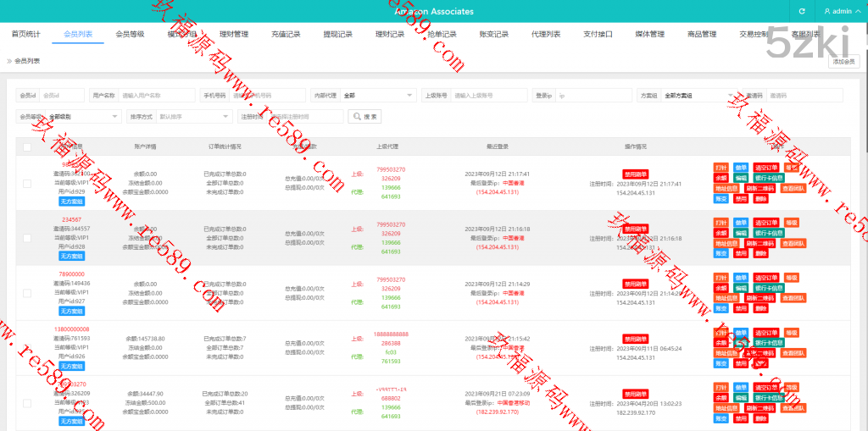868x431 pixels.
Task: Click 打针 for member 234567
Action: [721, 223]
